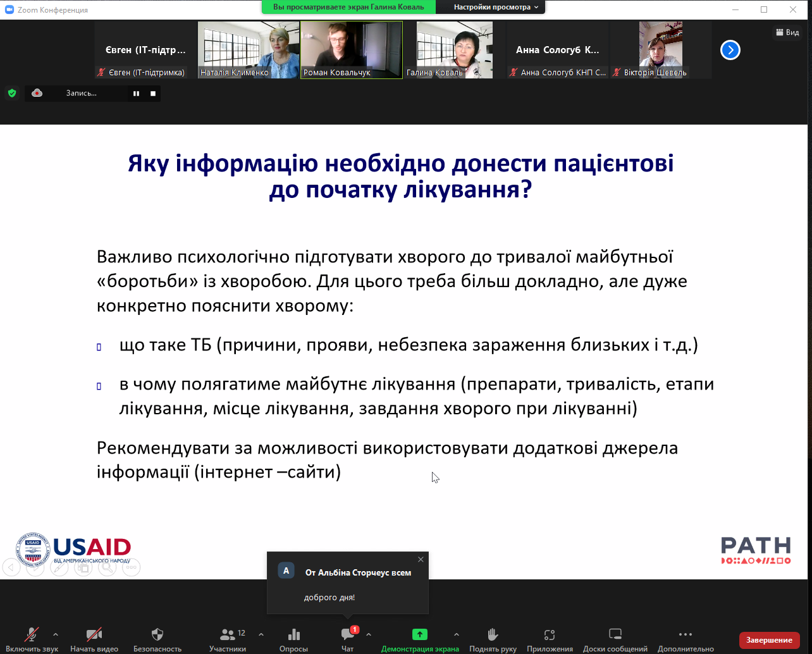Expand the chevron next to Share Screen
Viewport: 812px width, 654px height.
pyautogui.click(x=457, y=634)
